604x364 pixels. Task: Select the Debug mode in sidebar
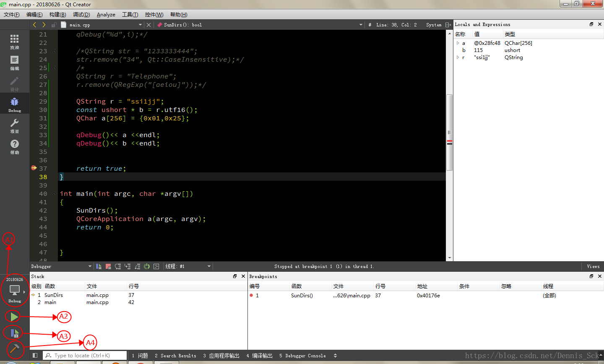[x=14, y=105]
